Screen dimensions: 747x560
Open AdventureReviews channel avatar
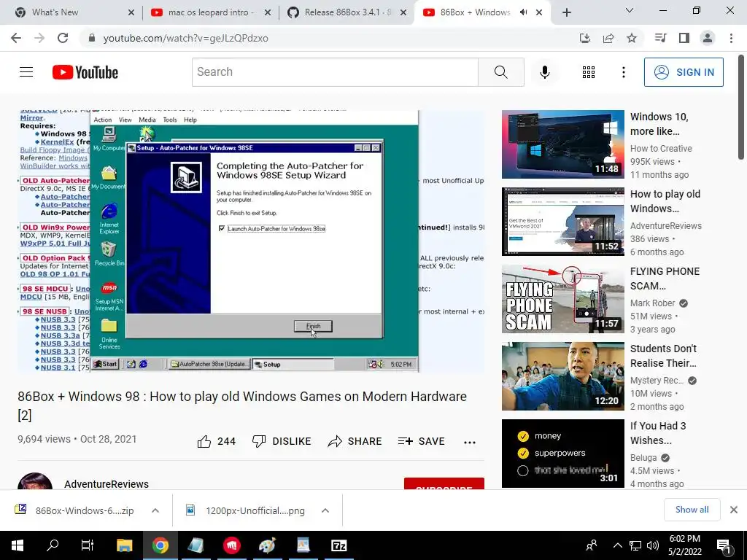click(x=35, y=482)
